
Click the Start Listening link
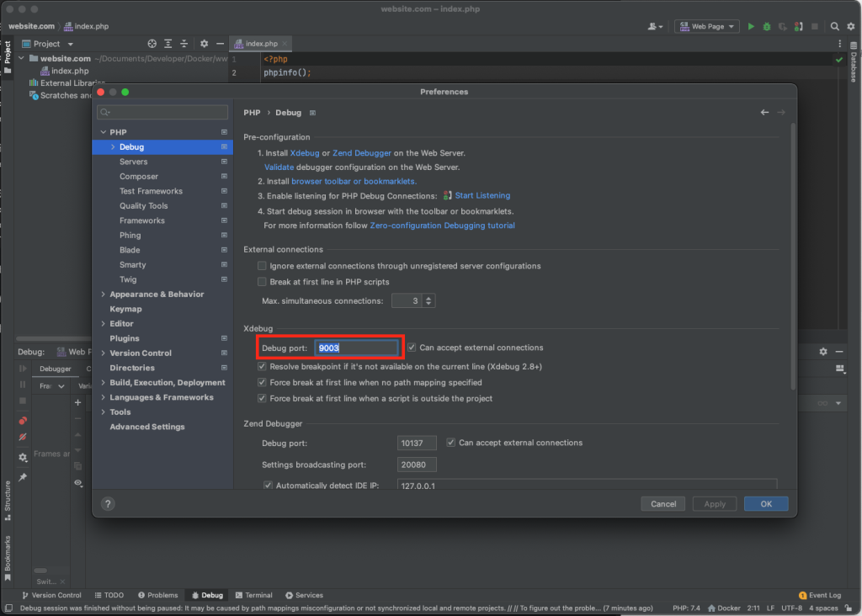tap(482, 195)
